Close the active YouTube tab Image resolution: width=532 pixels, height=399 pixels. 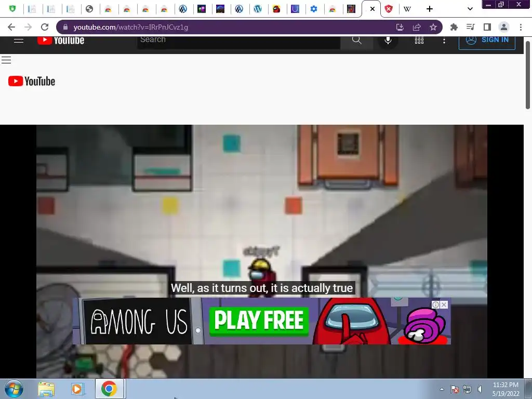(373, 9)
